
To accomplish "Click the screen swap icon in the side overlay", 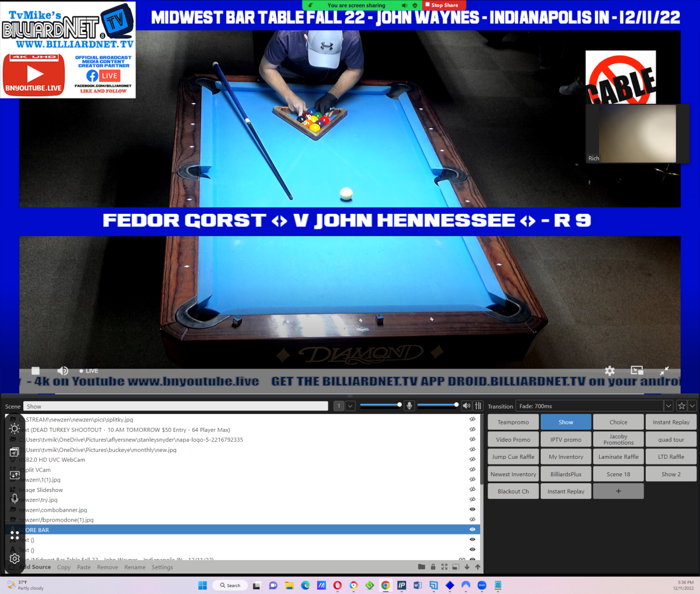I will [x=15, y=475].
